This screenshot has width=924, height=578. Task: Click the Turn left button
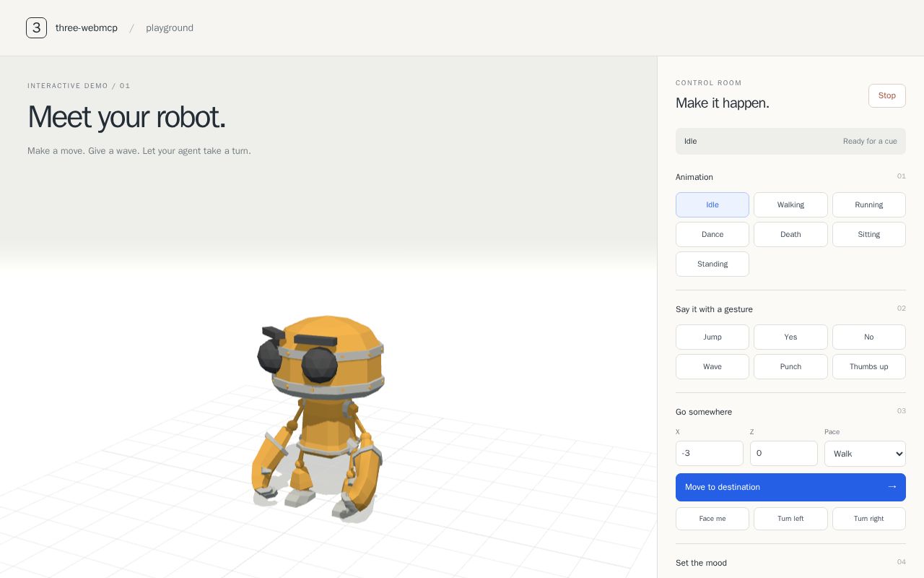click(x=790, y=519)
